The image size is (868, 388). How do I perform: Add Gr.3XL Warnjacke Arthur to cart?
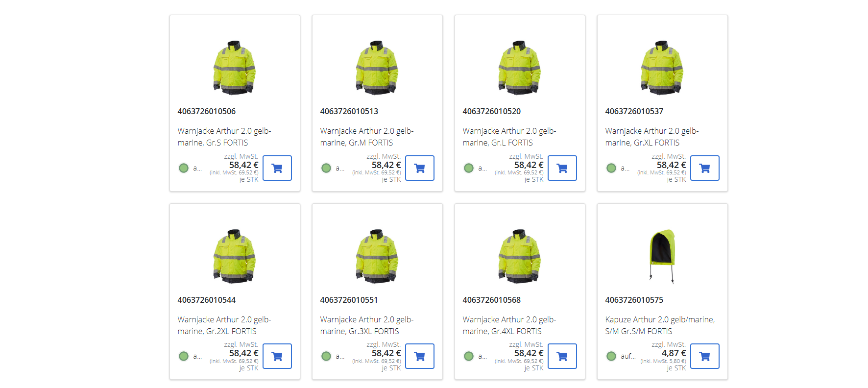(x=420, y=356)
